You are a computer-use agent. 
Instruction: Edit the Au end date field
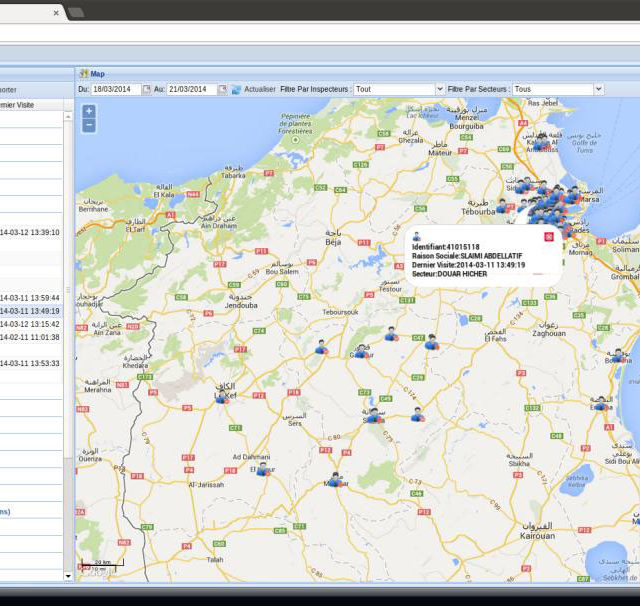pyautogui.click(x=191, y=89)
